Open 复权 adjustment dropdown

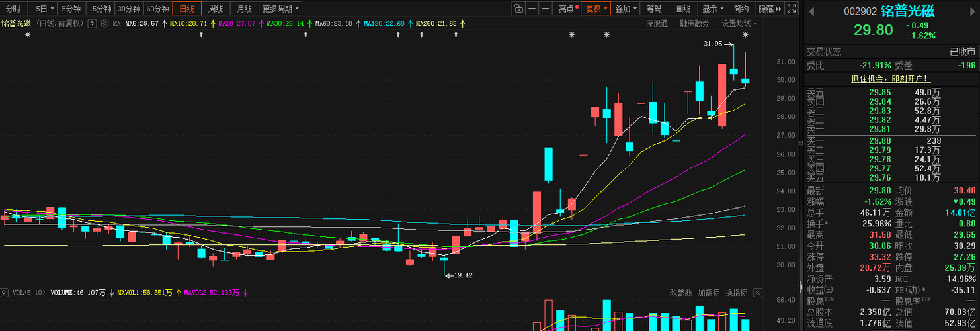coord(596,9)
